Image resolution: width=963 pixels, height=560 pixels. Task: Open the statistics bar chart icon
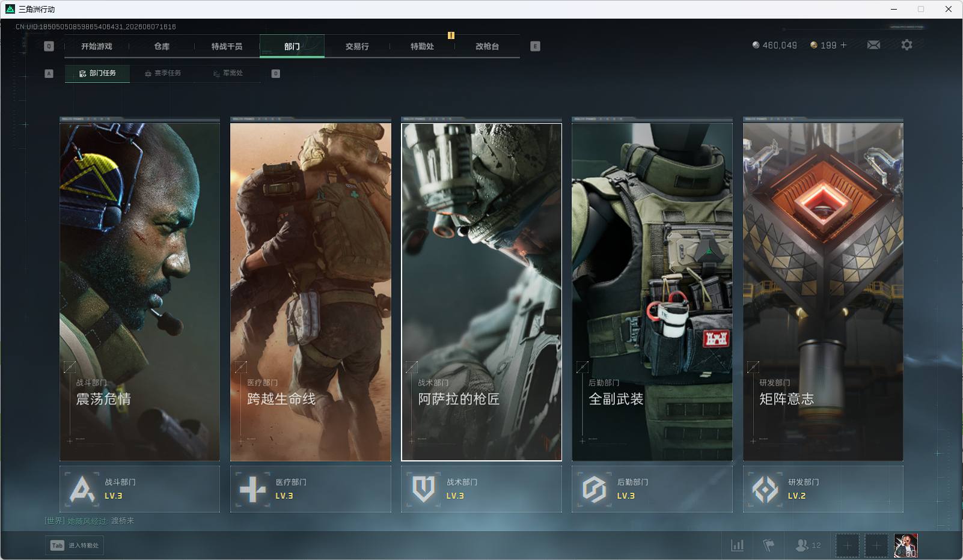point(737,545)
